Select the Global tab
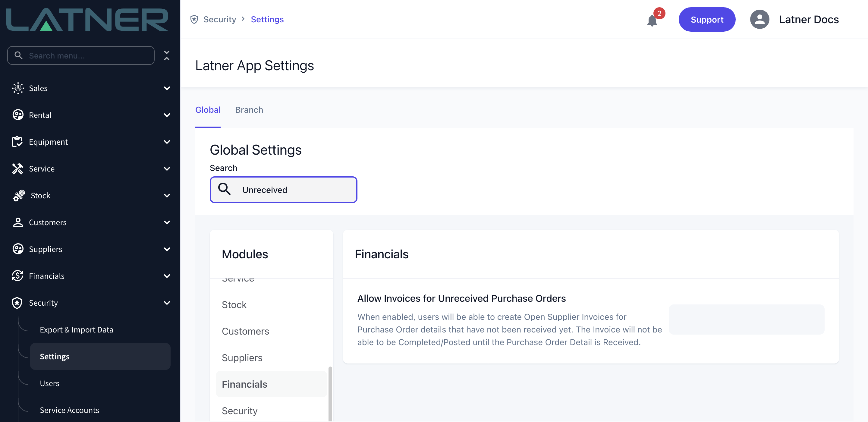 (x=208, y=110)
